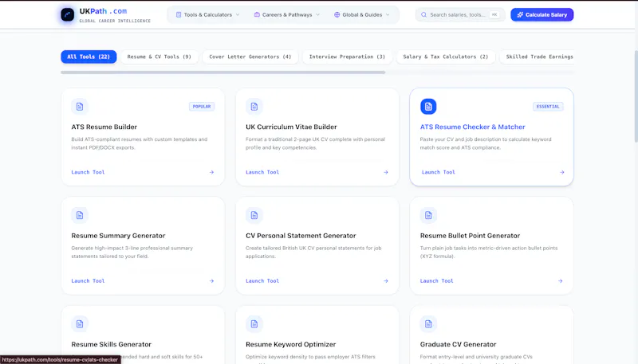
Task: Open Graduate CV Generator title
Action: [x=458, y=344]
